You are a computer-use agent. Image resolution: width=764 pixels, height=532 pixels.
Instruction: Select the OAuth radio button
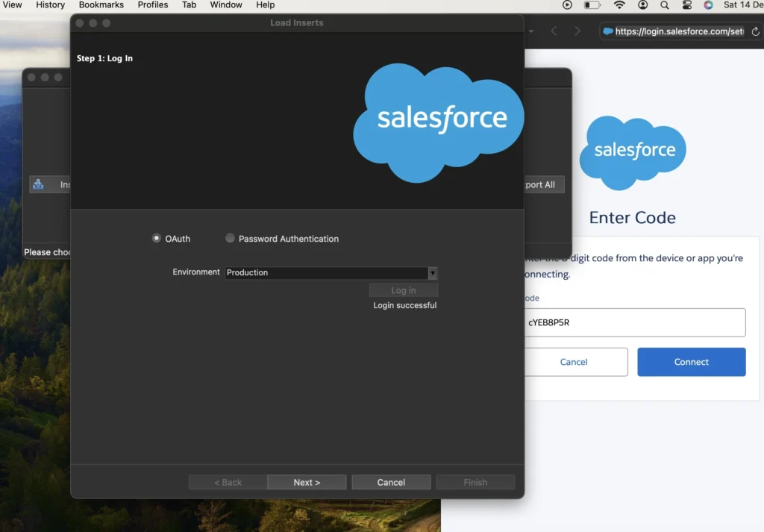coord(157,238)
